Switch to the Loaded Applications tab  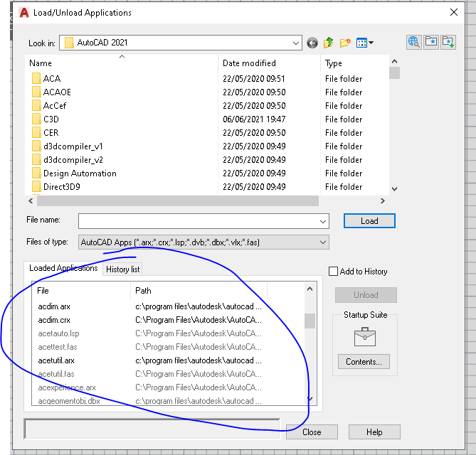coord(63,268)
